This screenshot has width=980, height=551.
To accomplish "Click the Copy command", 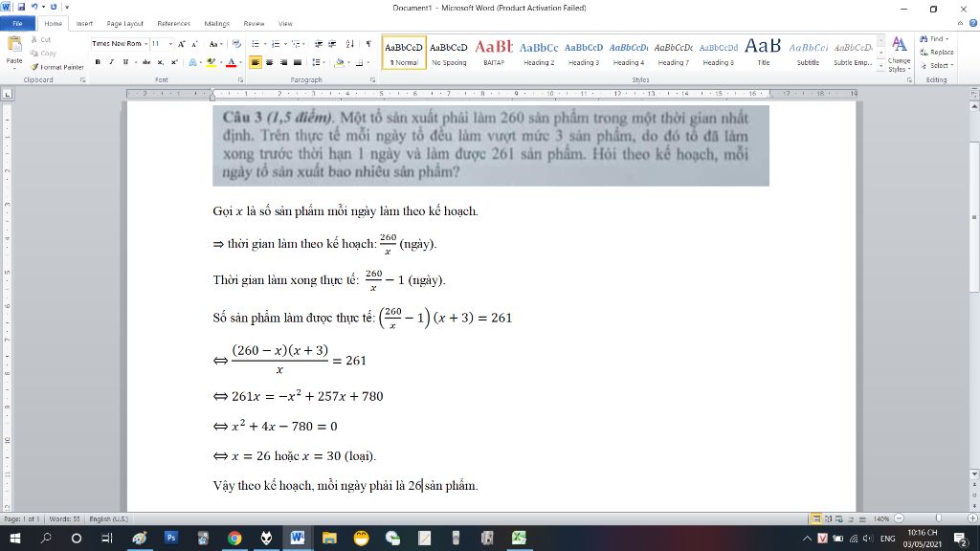I will [x=43, y=54].
